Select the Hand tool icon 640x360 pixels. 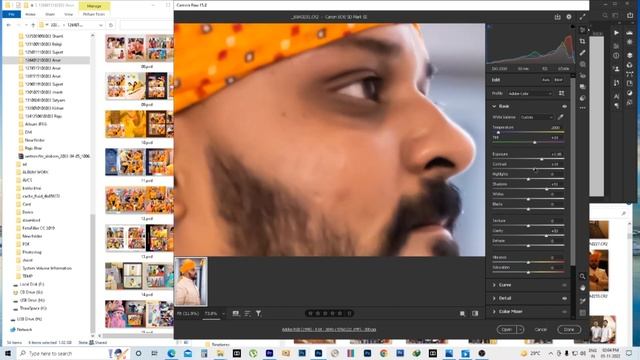[582, 288]
